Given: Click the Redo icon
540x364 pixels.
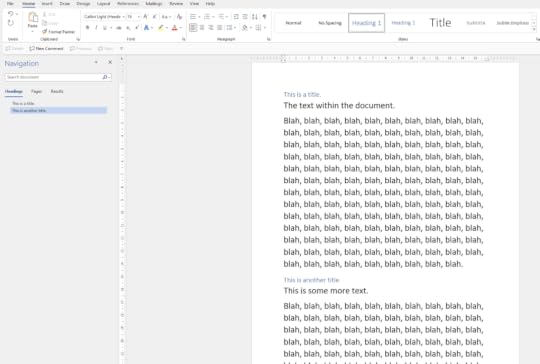Looking at the screenshot, I should [x=11, y=23].
